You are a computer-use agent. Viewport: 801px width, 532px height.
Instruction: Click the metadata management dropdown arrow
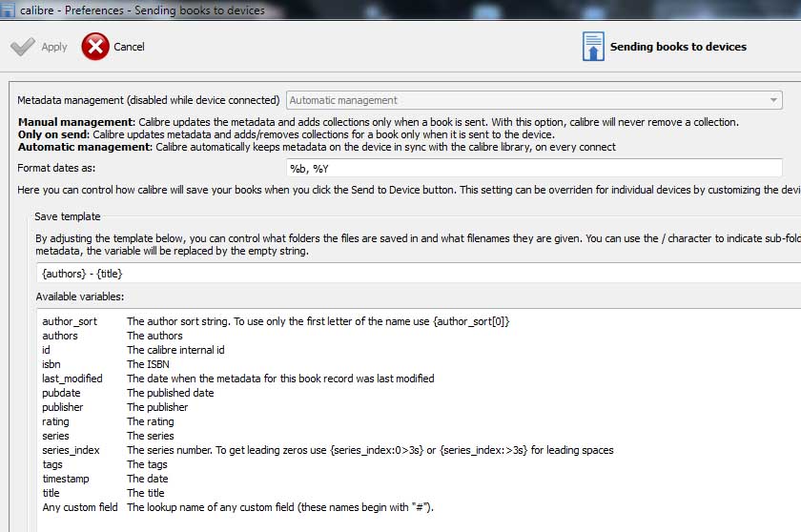point(773,100)
